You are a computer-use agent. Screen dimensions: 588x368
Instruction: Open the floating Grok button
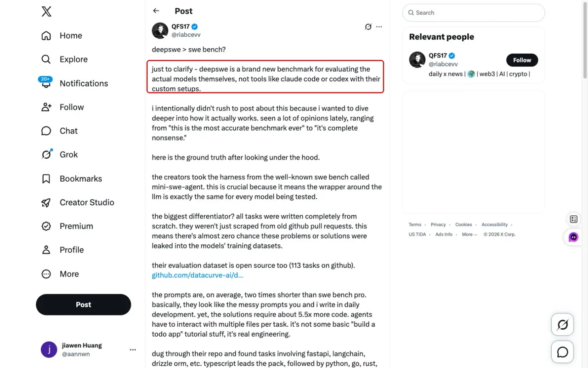(563, 325)
